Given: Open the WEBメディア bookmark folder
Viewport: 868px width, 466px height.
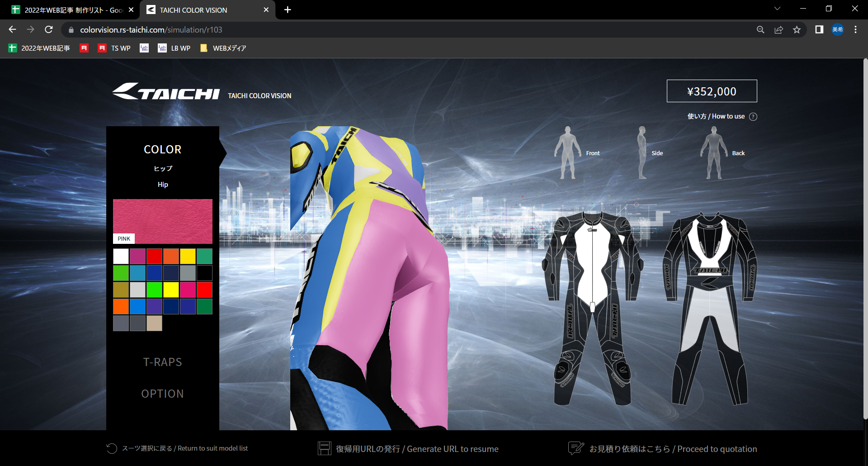Looking at the screenshot, I should pos(223,48).
